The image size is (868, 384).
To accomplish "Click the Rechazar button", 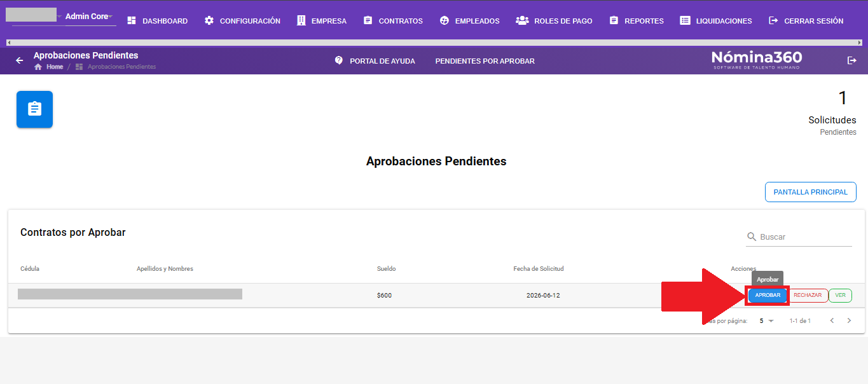I will point(808,295).
